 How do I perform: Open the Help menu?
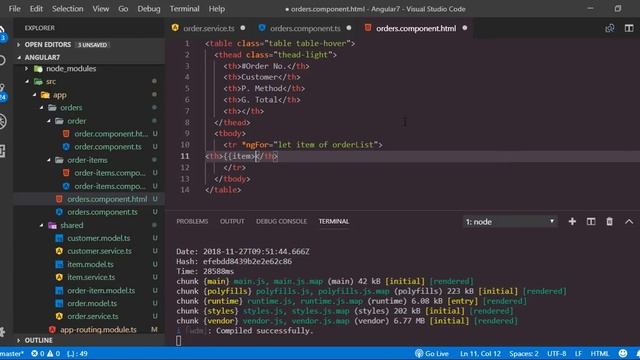click(x=217, y=9)
